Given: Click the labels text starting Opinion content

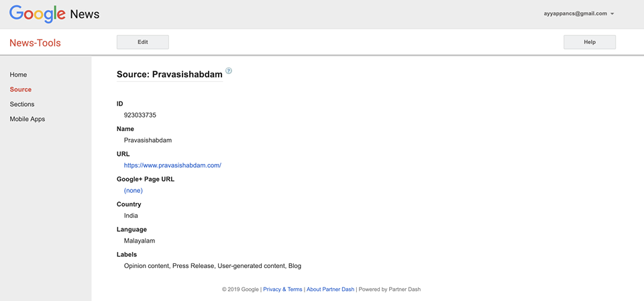Looking at the screenshot, I should (x=213, y=266).
